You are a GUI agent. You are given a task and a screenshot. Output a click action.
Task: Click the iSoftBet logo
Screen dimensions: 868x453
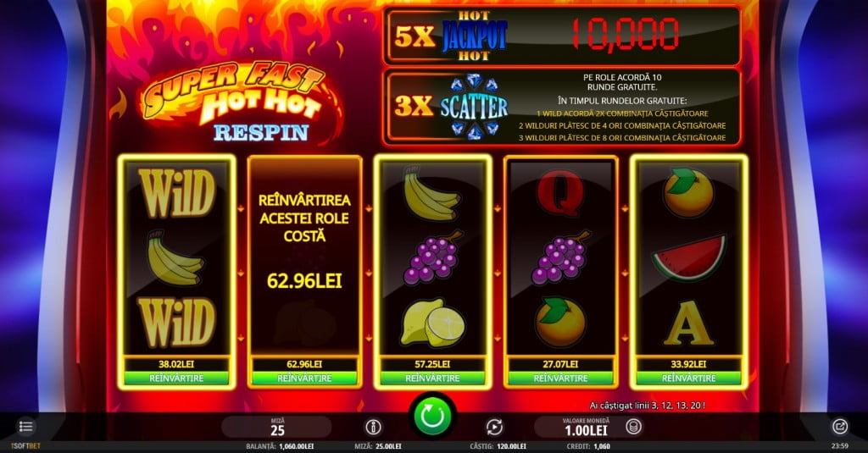click(25, 446)
